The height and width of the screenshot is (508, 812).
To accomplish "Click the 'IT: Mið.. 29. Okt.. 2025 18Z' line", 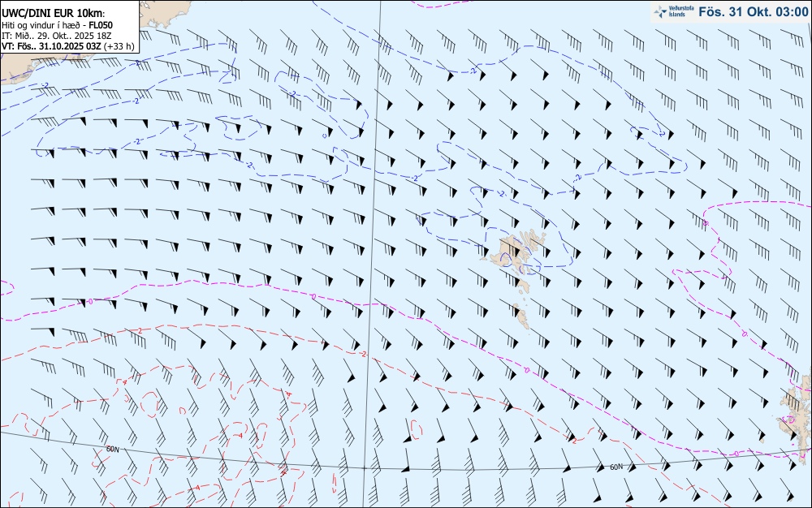I will 57,36.
